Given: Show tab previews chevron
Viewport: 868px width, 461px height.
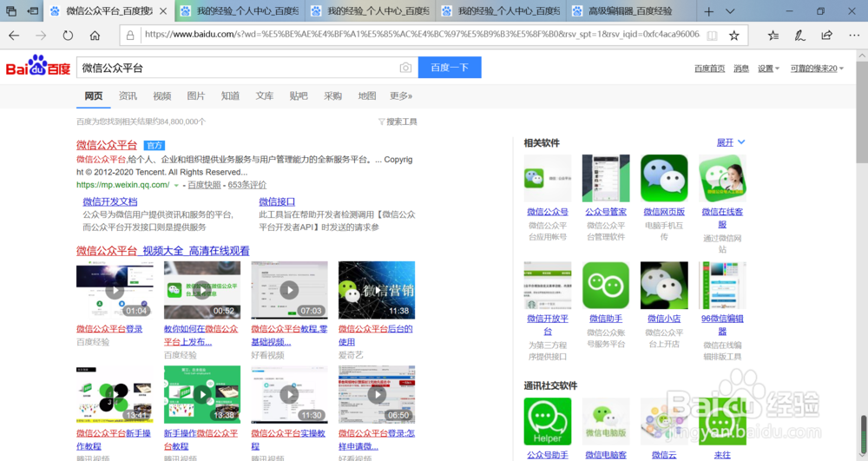Looking at the screenshot, I should (730, 11).
